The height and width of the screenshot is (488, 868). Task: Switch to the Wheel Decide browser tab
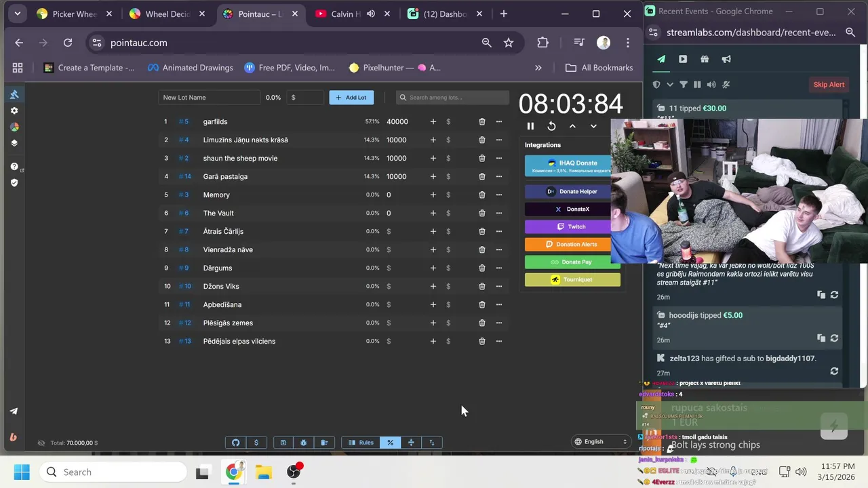click(x=169, y=14)
